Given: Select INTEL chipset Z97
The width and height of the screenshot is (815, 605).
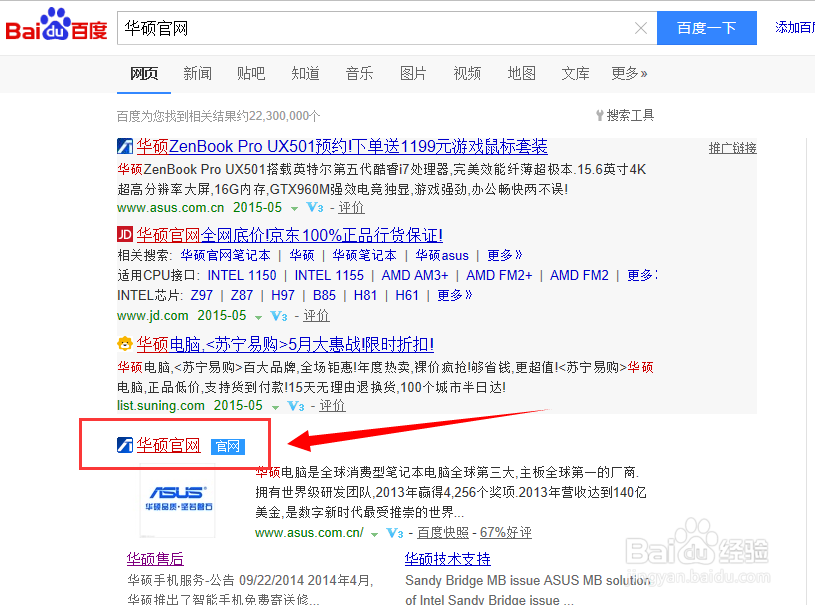Looking at the screenshot, I should [202, 295].
